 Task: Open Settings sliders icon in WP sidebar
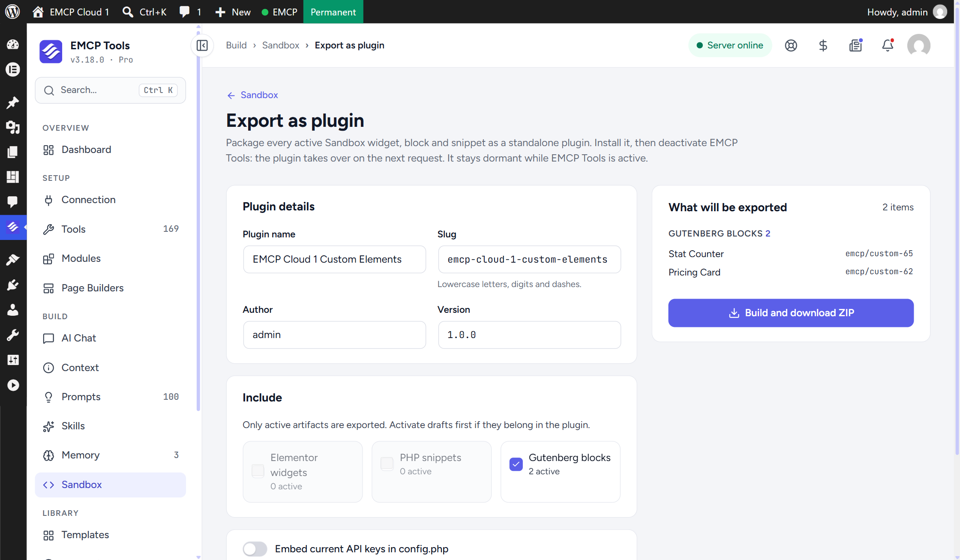pyautogui.click(x=13, y=360)
